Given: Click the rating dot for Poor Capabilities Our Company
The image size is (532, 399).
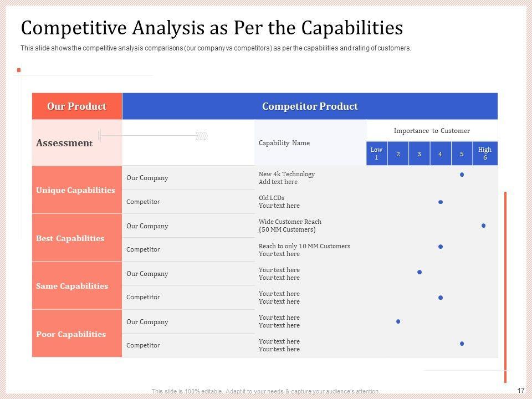Looking at the screenshot, I should pos(398,321).
